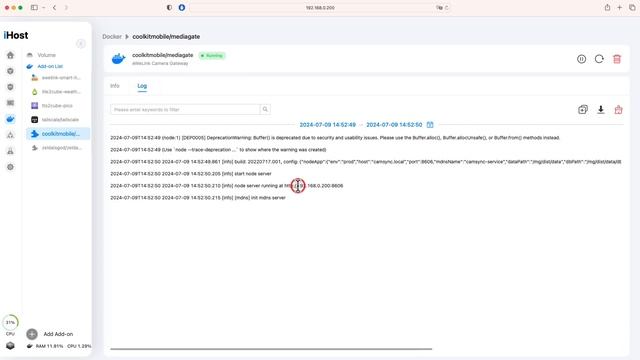Viewport: 640px width, 360px height.
Task: Click the DeprecationWarning log line
Action: point(335,138)
